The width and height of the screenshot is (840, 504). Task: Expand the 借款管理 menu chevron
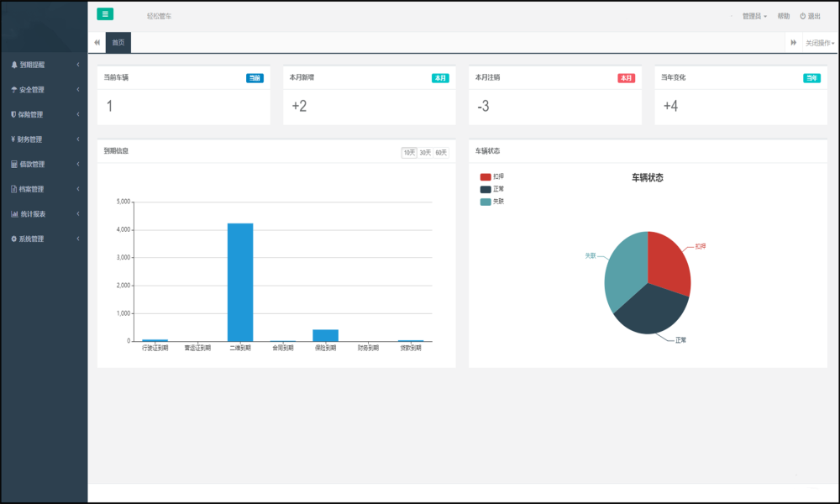(x=77, y=164)
